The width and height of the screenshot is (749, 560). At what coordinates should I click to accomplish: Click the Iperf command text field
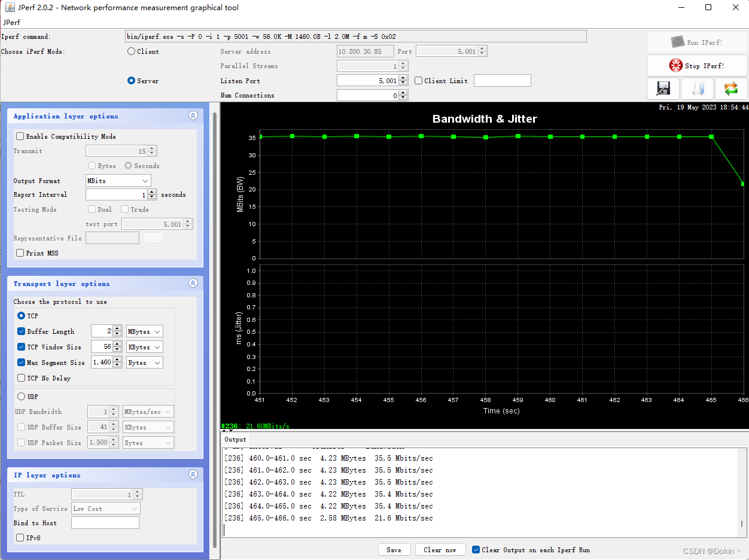click(355, 36)
